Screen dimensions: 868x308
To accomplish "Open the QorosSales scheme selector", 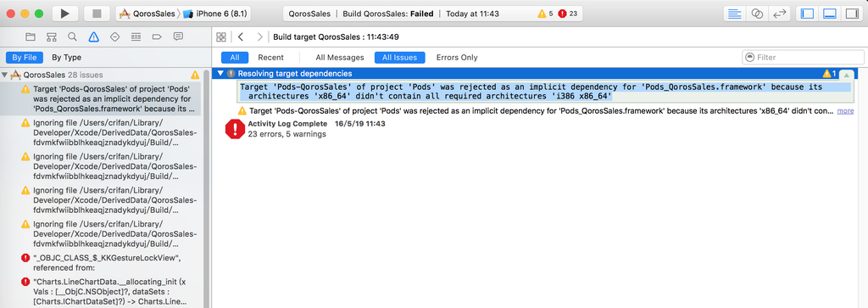I will 147,14.
